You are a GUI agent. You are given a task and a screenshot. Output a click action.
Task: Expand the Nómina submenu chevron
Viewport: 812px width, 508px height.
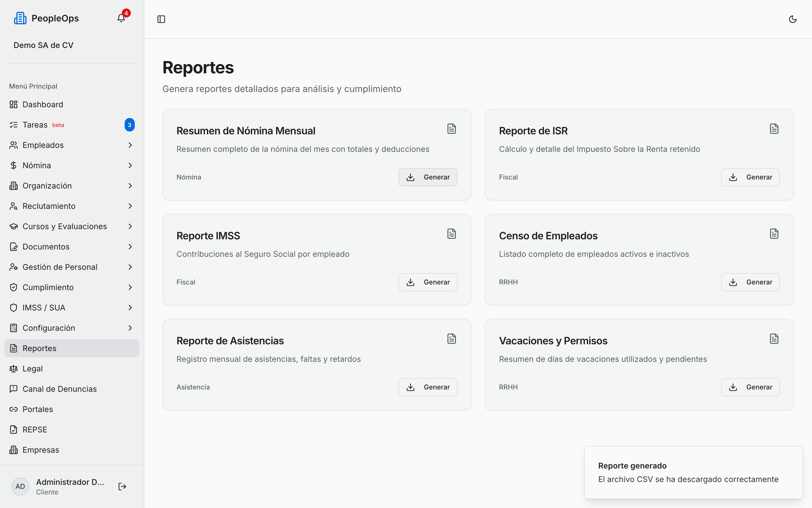(130, 165)
